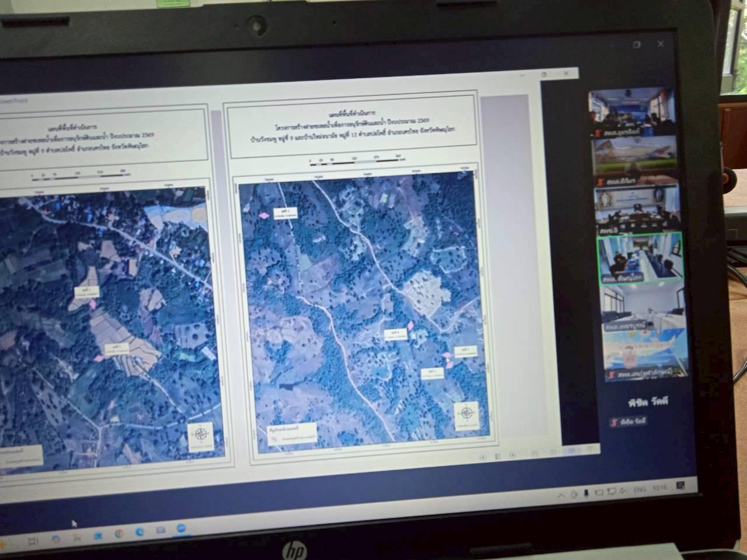
Task: Restore the meeting window using the restore button
Action: 637,44
